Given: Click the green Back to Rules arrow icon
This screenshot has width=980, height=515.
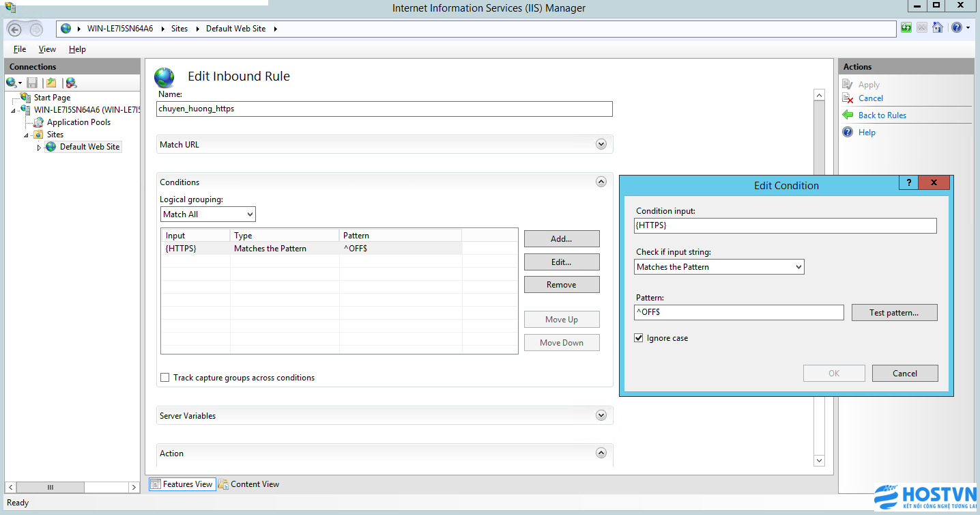Looking at the screenshot, I should point(848,115).
